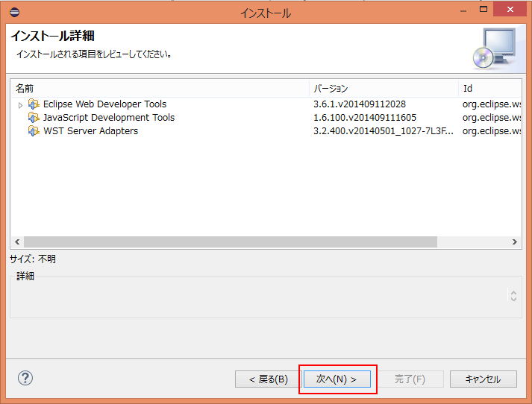Click version 1.6.100.v201409111605 cell

click(364, 118)
